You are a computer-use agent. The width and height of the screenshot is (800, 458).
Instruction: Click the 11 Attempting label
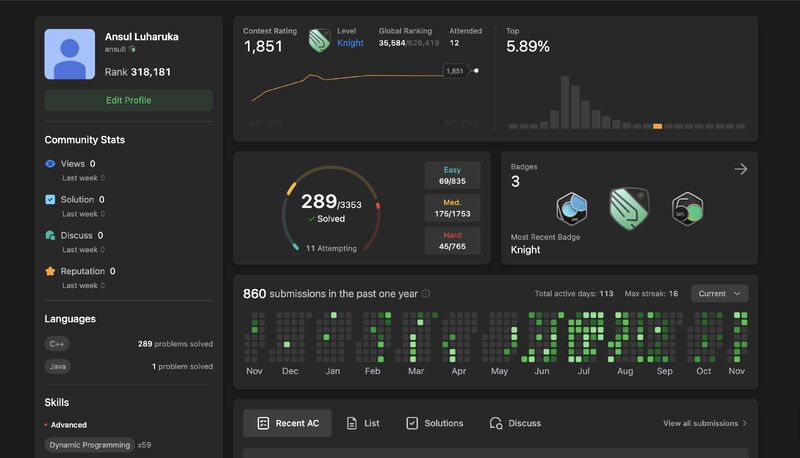(331, 248)
